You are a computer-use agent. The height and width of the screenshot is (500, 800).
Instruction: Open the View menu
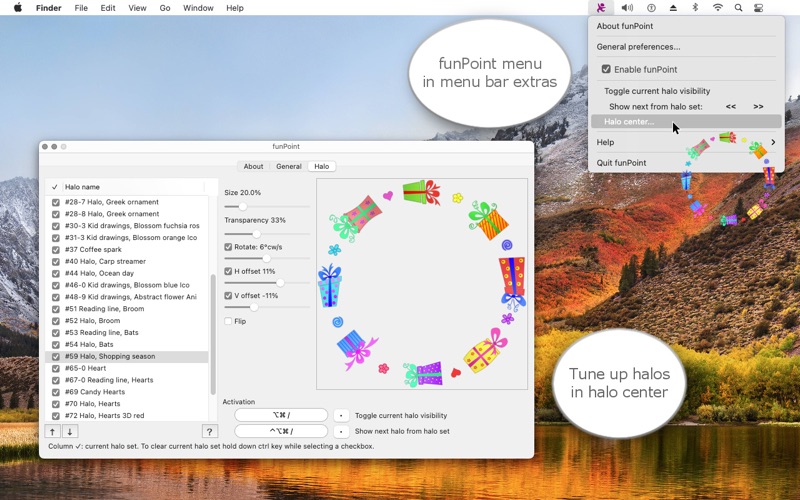coord(137,8)
